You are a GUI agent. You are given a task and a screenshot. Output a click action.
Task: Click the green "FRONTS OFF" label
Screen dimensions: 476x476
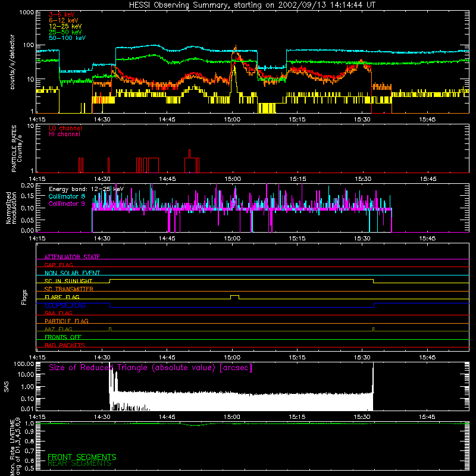[x=63, y=337]
